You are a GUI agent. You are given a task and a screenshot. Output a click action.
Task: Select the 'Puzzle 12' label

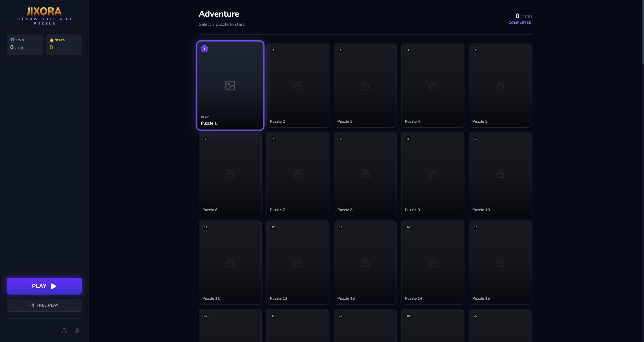point(278,298)
